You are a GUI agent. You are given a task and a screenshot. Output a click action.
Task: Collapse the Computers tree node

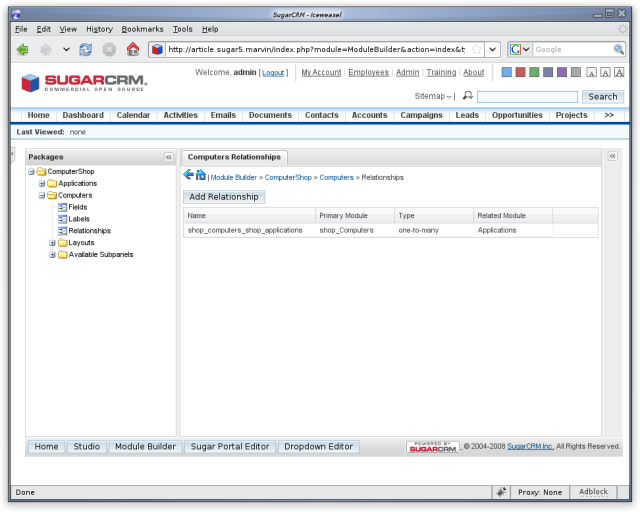click(x=42, y=196)
